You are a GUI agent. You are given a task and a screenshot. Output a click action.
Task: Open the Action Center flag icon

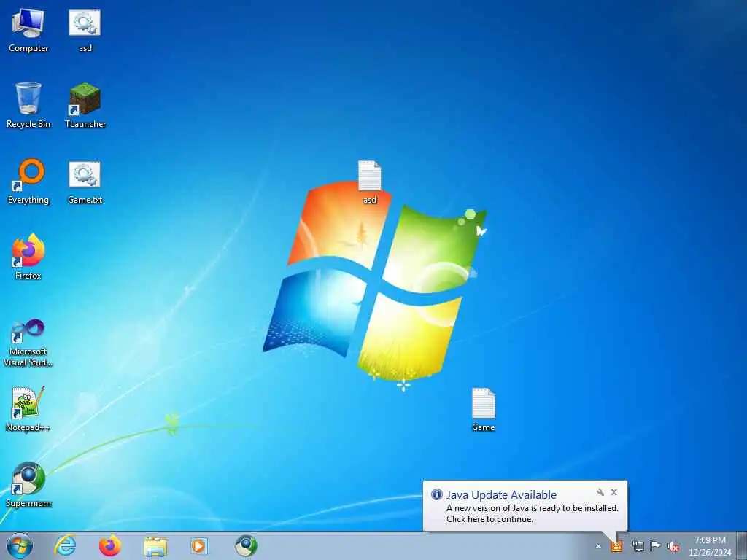[656, 546]
